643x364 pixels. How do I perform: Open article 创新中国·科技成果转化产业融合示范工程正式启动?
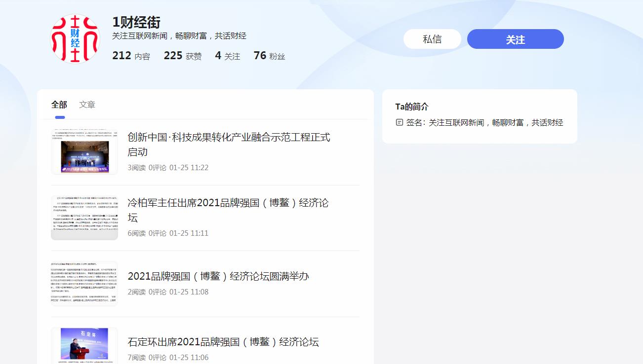coord(229,145)
